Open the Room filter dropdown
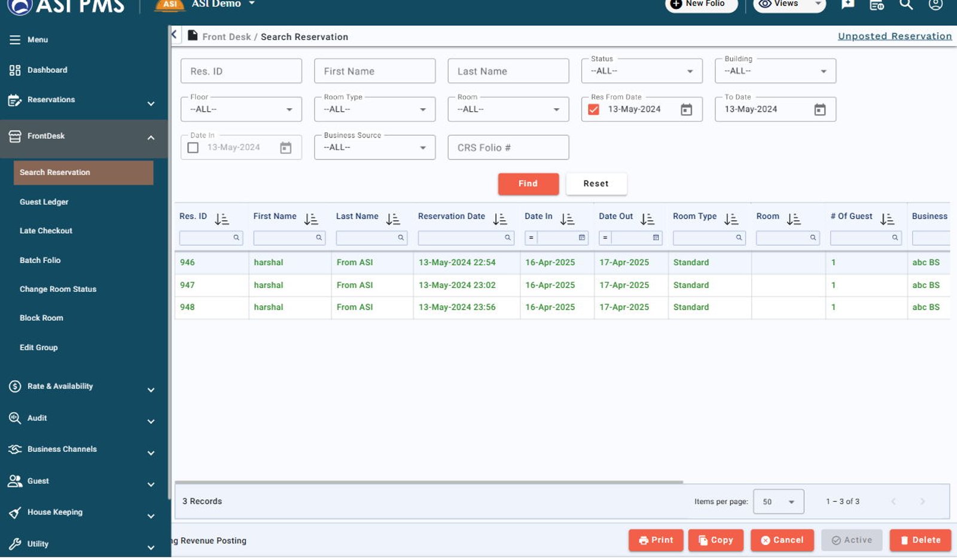The height and width of the screenshot is (560, 957). point(508,109)
